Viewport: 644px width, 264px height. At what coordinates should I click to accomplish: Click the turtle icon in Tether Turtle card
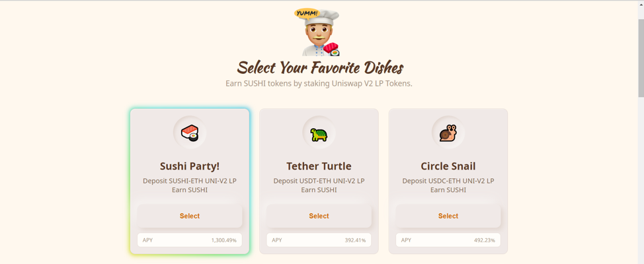319,133
